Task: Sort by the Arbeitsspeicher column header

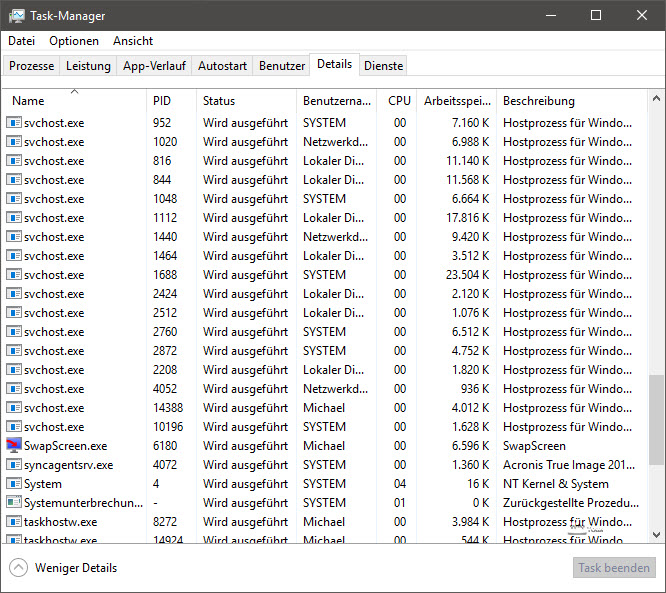Action: (457, 101)
